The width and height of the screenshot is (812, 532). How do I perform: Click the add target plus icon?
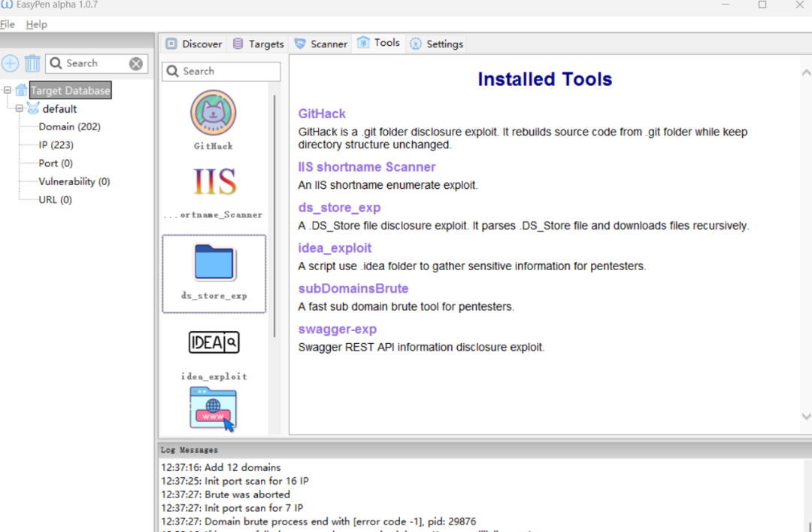click(x=11, y=63)
